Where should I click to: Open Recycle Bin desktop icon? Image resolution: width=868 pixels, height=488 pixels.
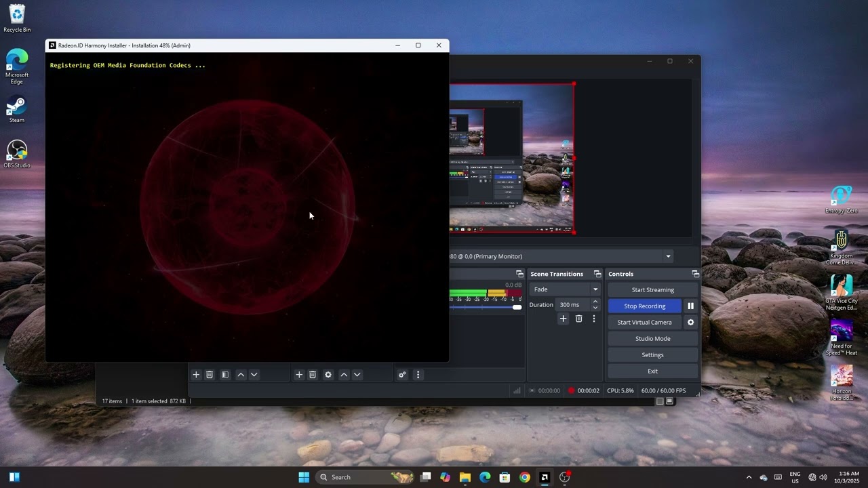(x=17, y=18)
